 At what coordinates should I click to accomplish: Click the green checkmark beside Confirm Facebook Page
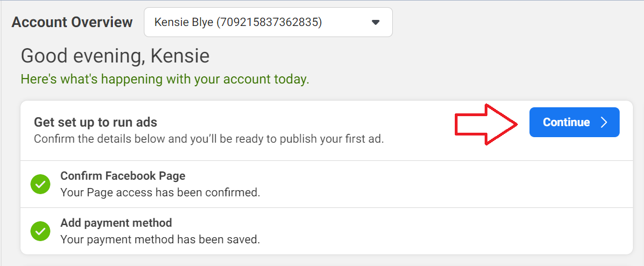(x=40, y=184)
